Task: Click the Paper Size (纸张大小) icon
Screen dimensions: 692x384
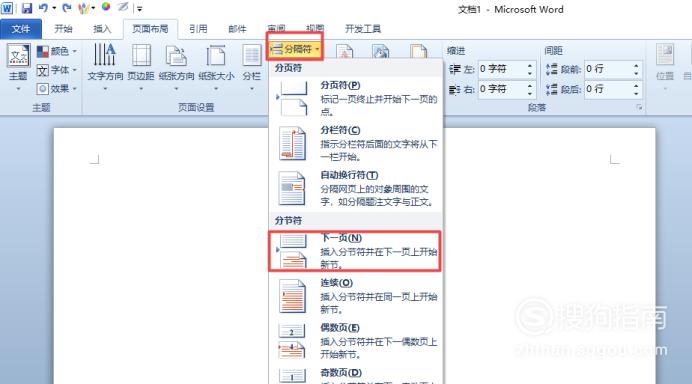Action: [x=216, y=56]
